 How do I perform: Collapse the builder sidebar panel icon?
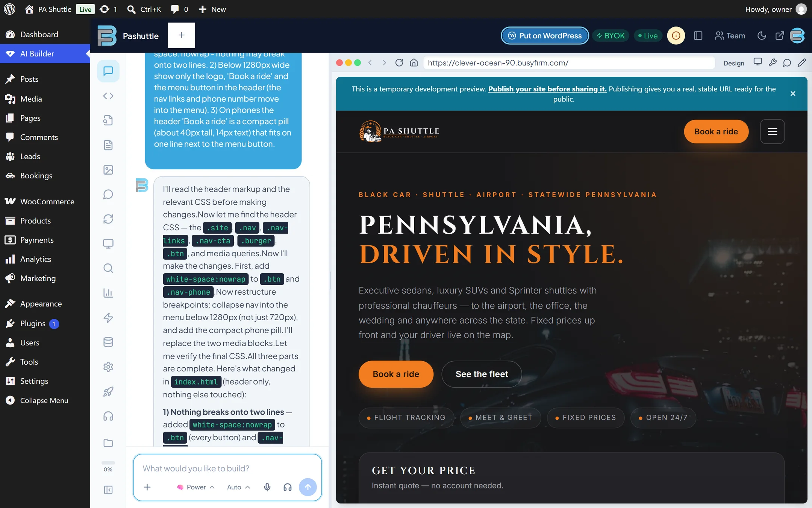pos(108,490)
